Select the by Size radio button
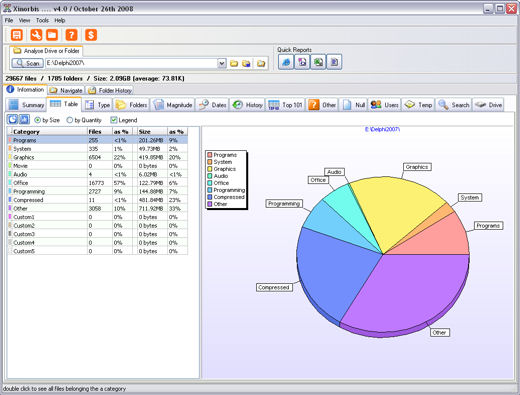The width and height of the screenshot is (520, 395). pos(38,120)
